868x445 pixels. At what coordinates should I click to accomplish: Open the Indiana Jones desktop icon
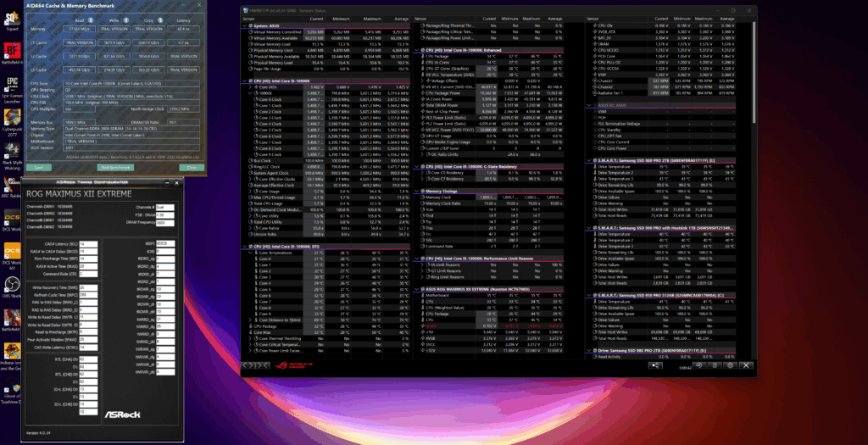pos(12,357)
